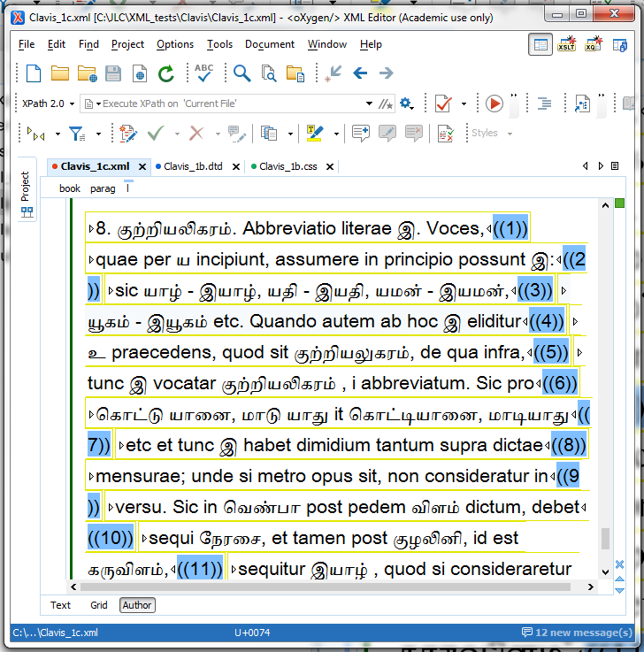Open the Tools menu
The width and height of the screenshot is (644, 652).
point(219,44)
